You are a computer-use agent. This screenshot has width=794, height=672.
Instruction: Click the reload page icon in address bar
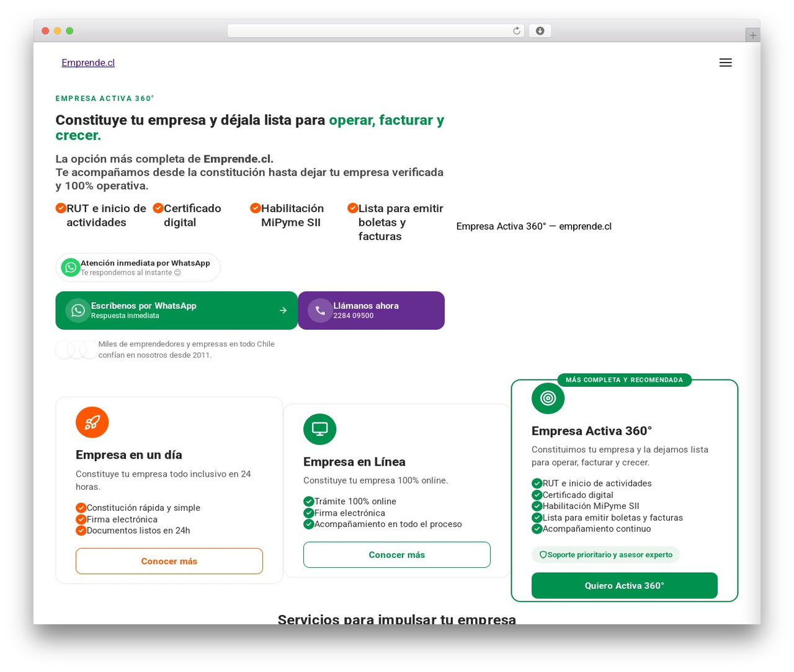(517, 31)
